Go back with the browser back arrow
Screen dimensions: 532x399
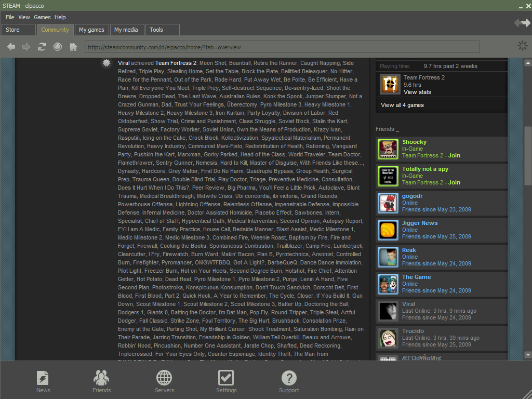pos(11,47)
